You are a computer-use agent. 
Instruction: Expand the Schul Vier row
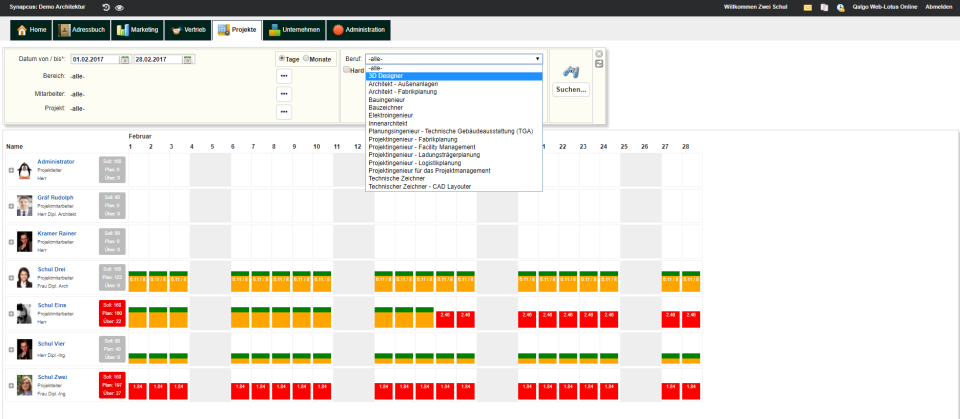click(x=11, y=350)
